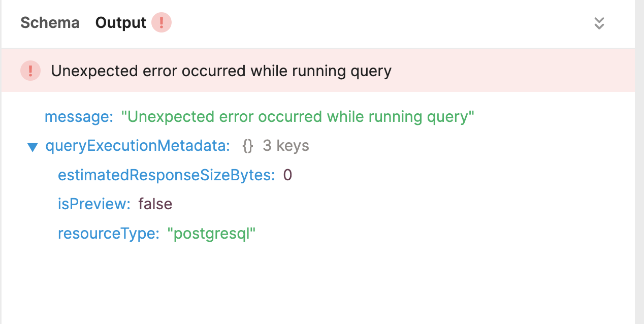Image resolution: width=644 pixels, height=324 pixels.
Task: Switch to the Schema tab
Action: coord(50,23)
